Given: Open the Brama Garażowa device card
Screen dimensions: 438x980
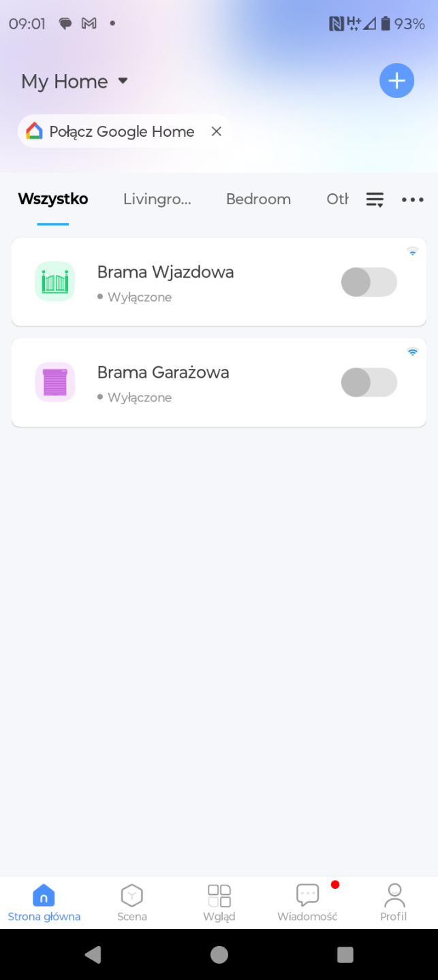Looking at the screenshot, I should pos(204,382).
